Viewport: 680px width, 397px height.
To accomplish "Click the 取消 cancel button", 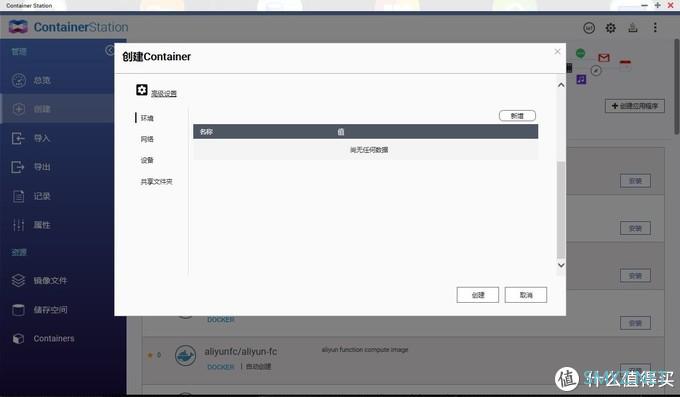I will coord(526,295).
